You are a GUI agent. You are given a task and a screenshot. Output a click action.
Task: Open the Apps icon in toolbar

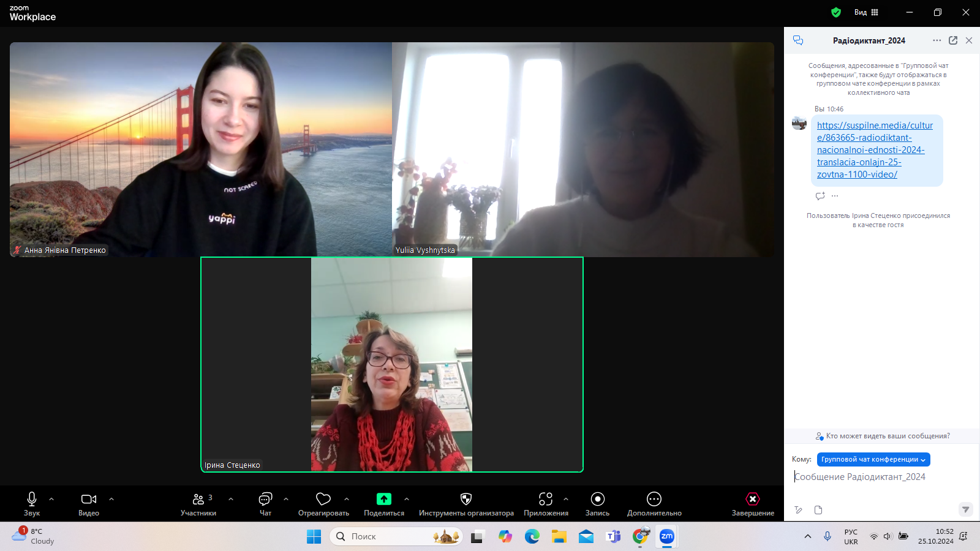(546, 500)
